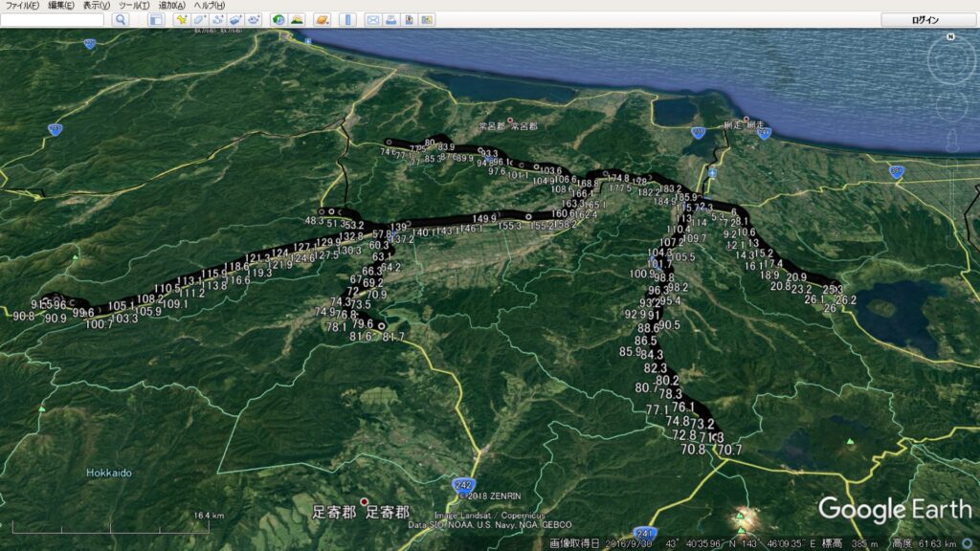Activate the ruler measurement tool
Viewport: 980px width, 551px height.
(347, 19)
